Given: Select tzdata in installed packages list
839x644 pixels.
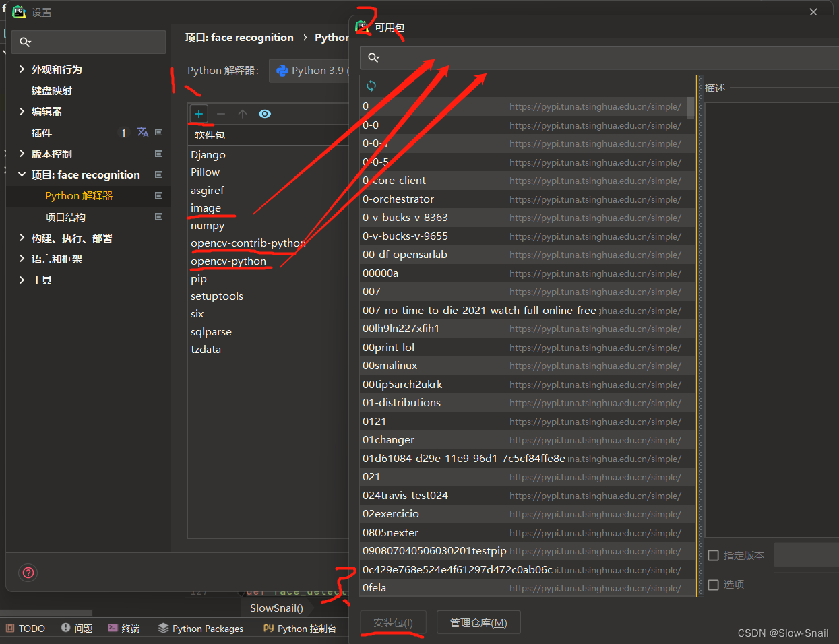Looking at the screenshot, I should pyautogui.click(x=206, y=350).
